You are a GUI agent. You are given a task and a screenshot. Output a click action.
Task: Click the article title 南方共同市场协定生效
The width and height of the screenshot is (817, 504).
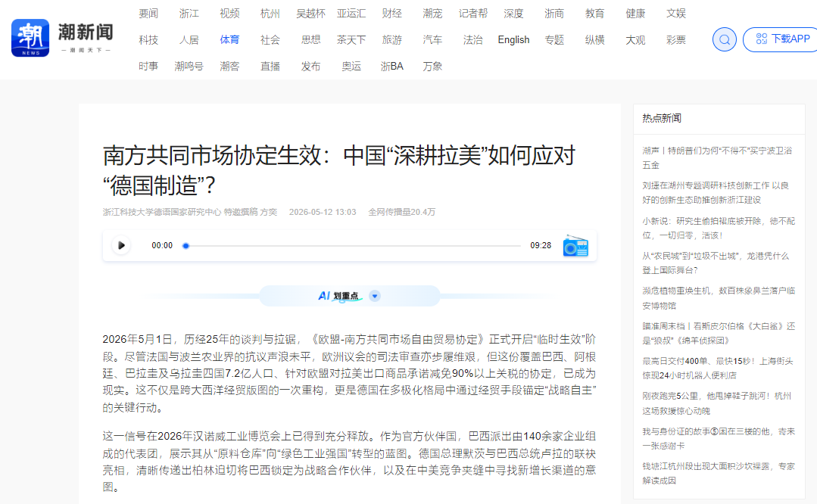click(338, 170)
